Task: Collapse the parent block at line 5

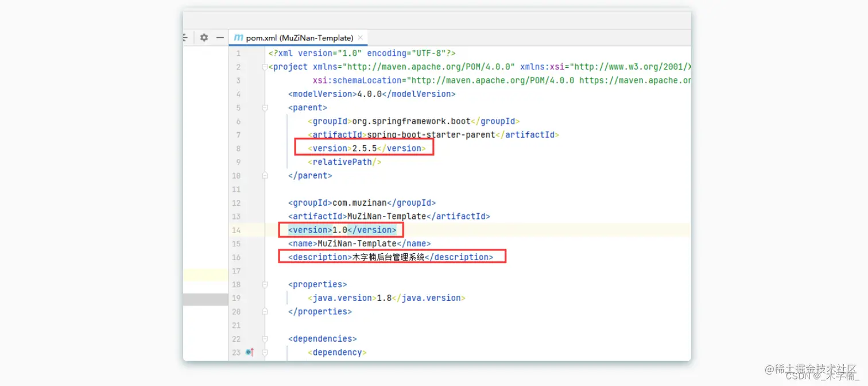Action: click(x=265, y=108)
